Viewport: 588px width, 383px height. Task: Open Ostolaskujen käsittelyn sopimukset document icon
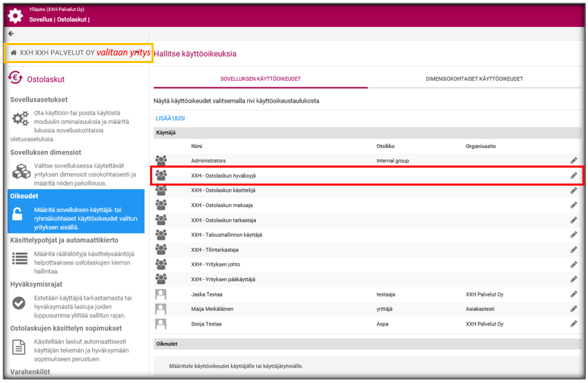[x=19, y=347]
